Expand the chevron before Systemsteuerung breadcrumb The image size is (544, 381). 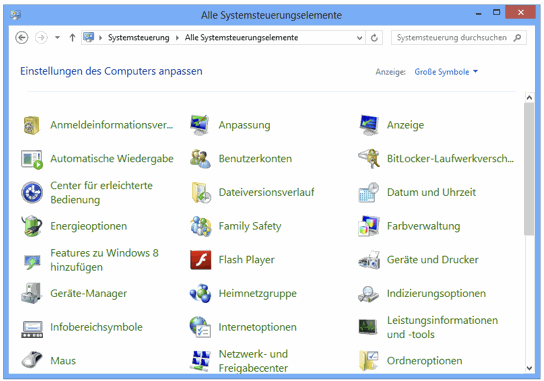100,38
